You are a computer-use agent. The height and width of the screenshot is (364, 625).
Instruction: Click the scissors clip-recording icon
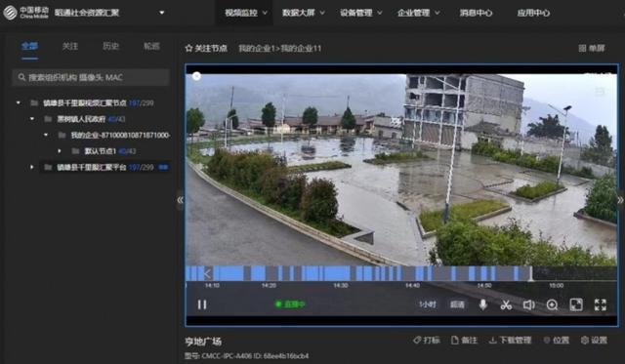click(x=506, y=305)
